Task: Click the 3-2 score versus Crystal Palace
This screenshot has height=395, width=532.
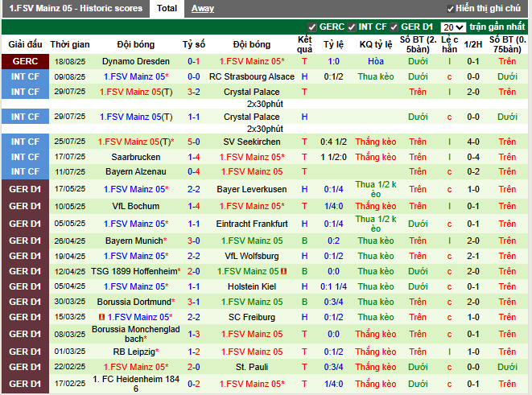Action: tap(194, 92)
